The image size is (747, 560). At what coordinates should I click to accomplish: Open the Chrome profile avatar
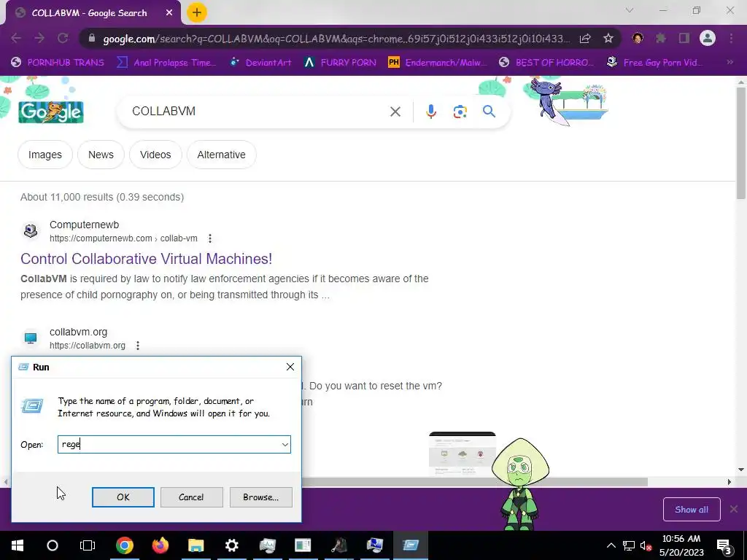click(x=708, y=38)
